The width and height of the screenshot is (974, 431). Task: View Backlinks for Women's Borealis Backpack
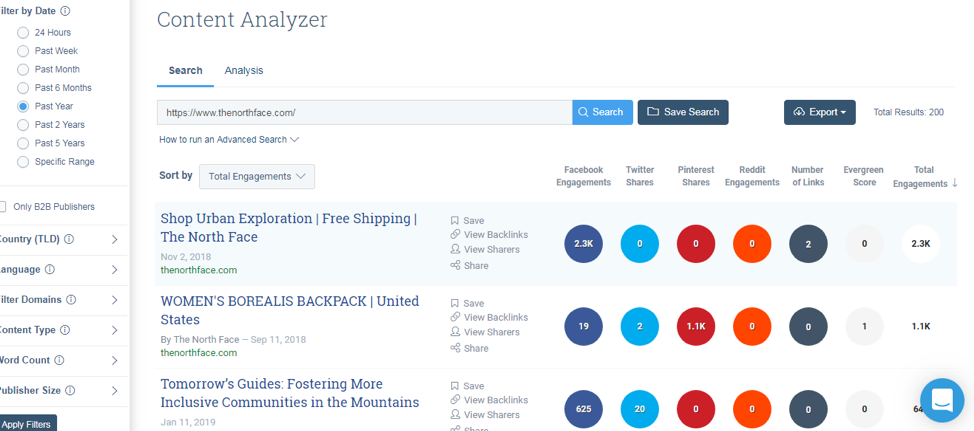pos(489,317)
